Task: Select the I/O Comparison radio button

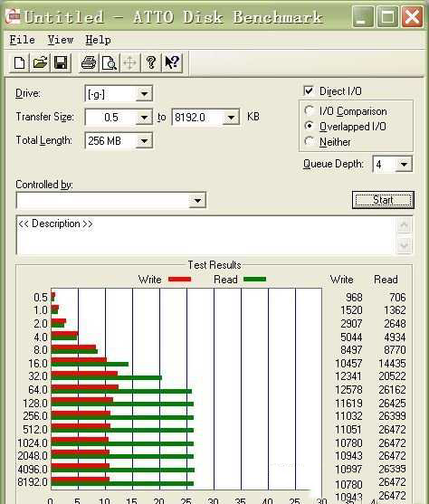Action: 309,111
